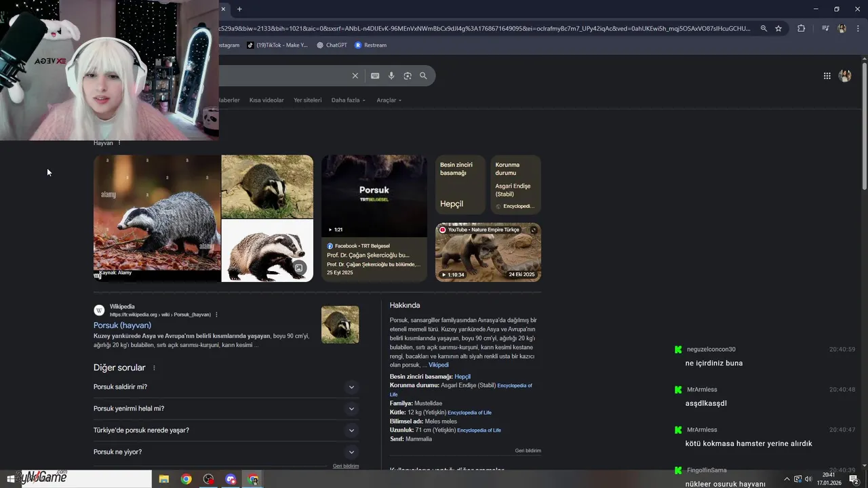This screenshot has width=868, height=488.
Task: Open Encyclopedia of Life link beside Uzunluk
Action: (479, 430)
